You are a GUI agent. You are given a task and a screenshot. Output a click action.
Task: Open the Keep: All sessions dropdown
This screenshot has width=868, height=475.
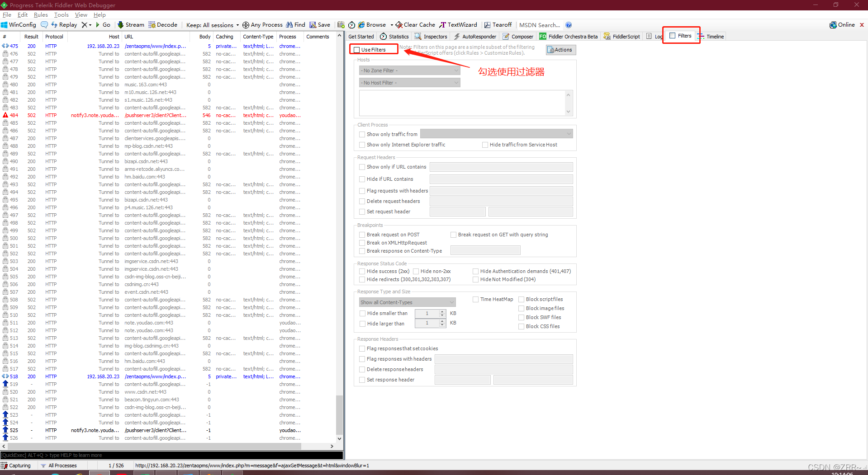pyautogui.click(x=213, y=25)
